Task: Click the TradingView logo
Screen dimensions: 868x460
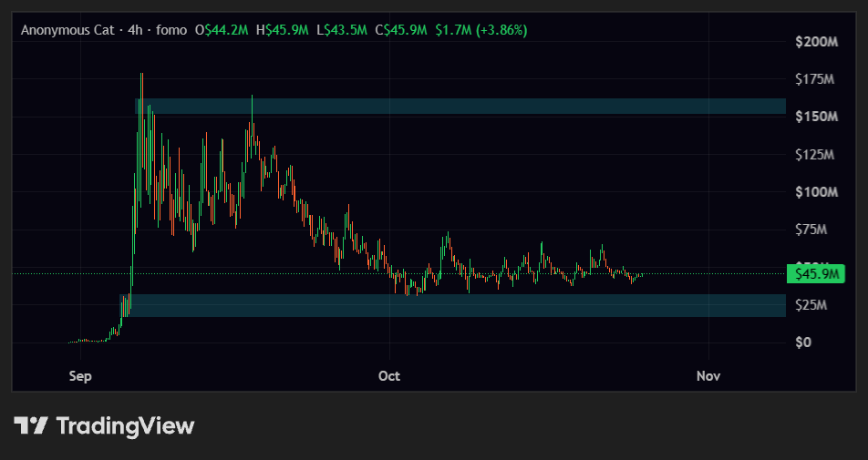Action: [104, 425]
